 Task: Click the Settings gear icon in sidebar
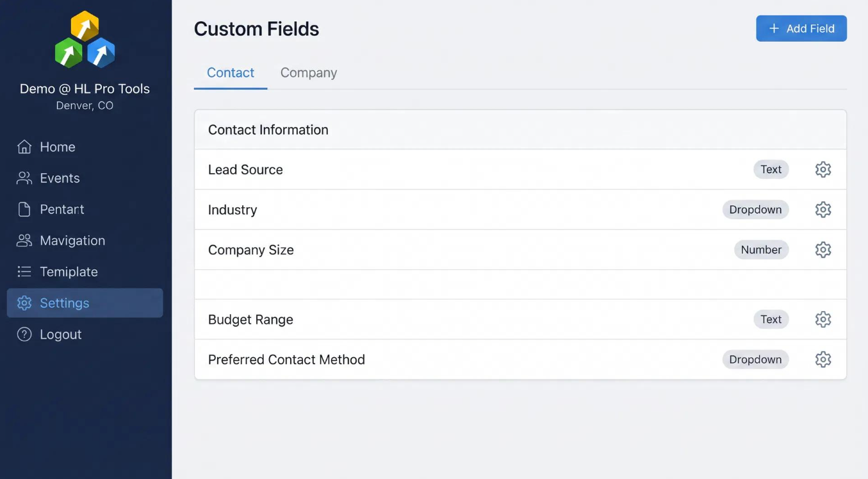[x=24, y=303]
